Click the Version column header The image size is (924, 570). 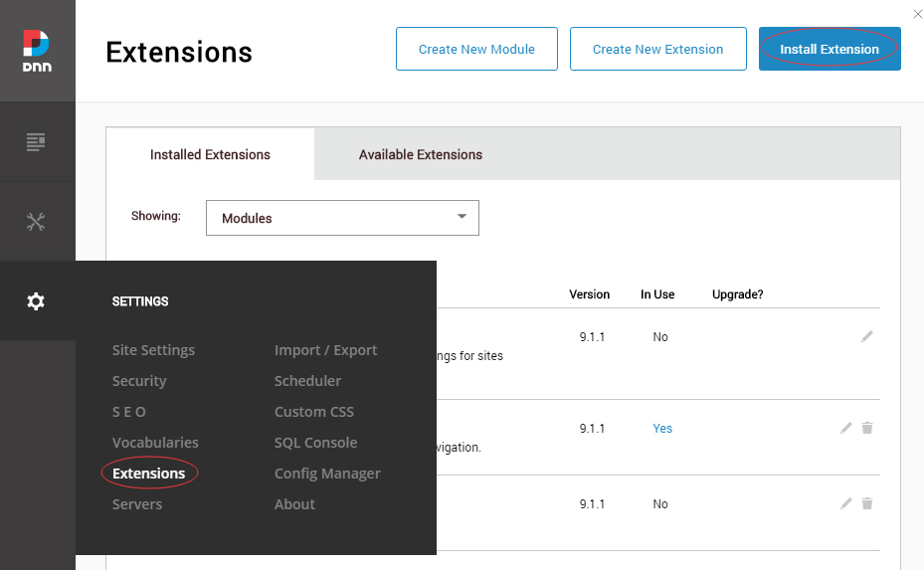point(589,294)
